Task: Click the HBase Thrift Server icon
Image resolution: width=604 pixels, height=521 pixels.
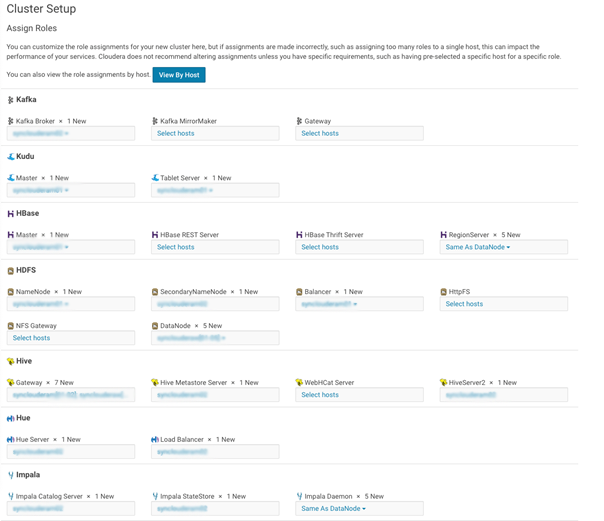Action: click(299, 235)
